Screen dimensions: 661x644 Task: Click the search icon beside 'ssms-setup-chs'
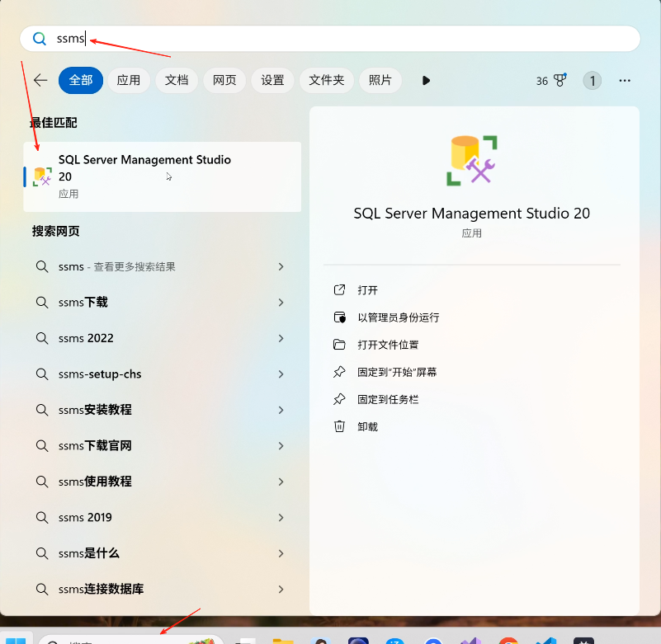coord(42,374)
